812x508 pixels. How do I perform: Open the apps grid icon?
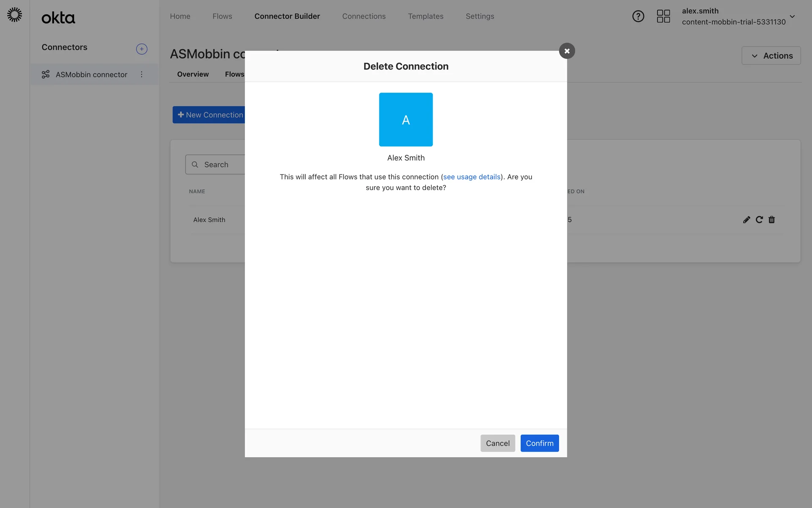click(x=663, y=17)
